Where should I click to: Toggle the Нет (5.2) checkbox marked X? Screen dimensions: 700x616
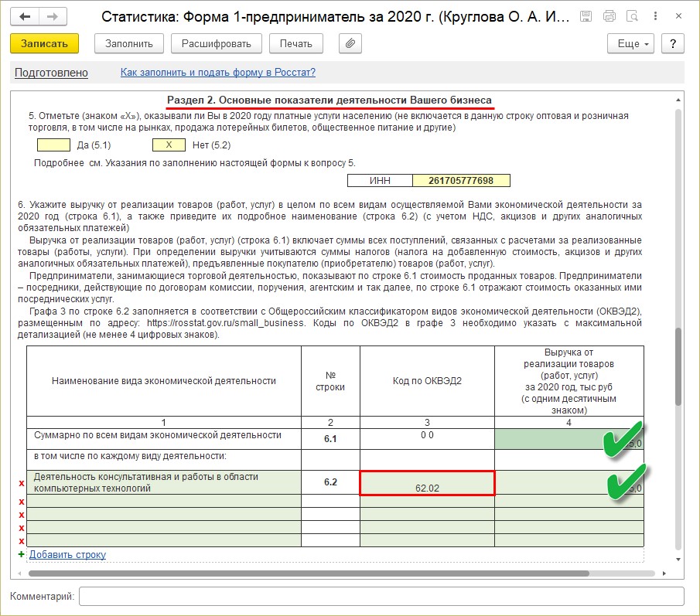click(169, 145)
